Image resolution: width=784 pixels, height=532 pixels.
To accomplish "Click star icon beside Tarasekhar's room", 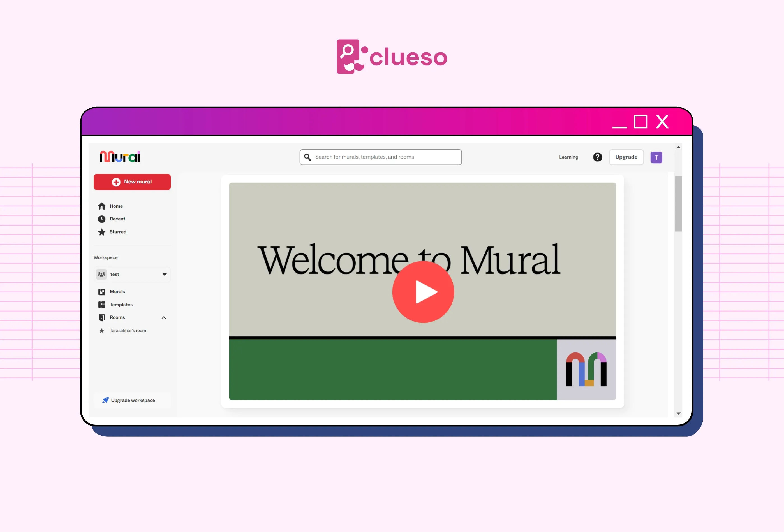I will tap(101, 331).
